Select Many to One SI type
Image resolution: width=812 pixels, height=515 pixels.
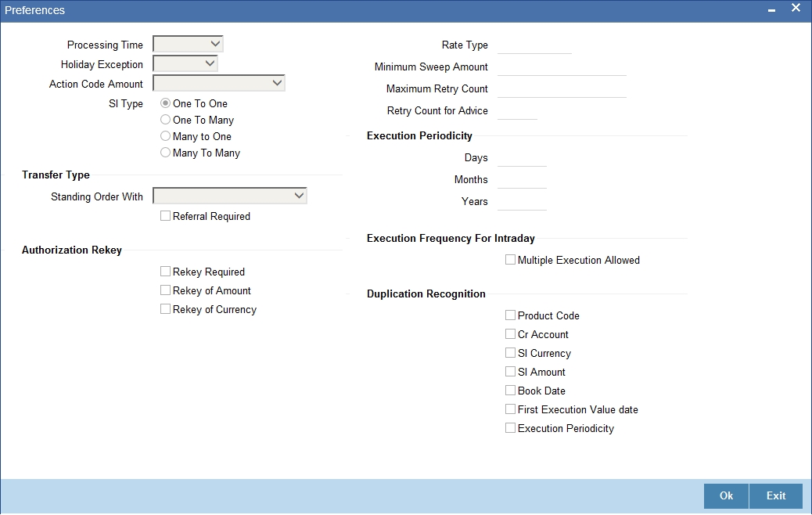click(165, 136)
